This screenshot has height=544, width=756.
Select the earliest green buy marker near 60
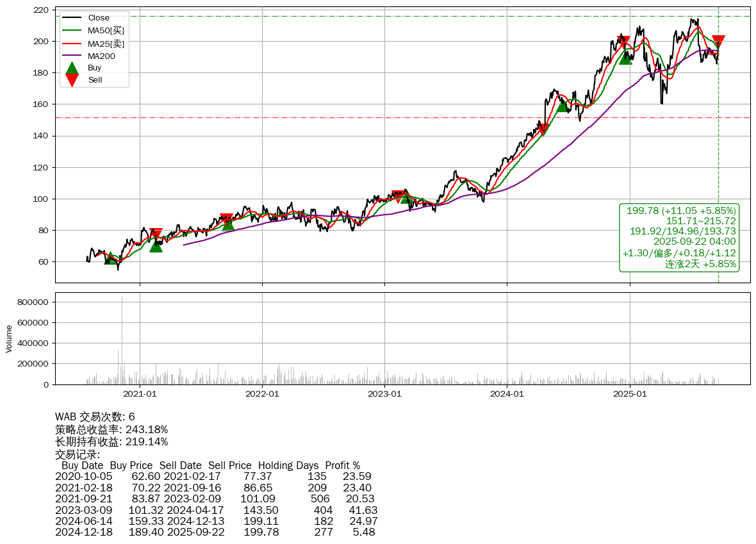[x=110, y=258]
